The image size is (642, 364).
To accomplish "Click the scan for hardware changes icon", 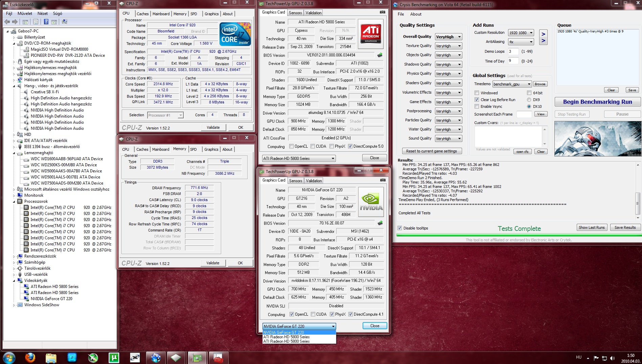I will [x=65, y=22].
